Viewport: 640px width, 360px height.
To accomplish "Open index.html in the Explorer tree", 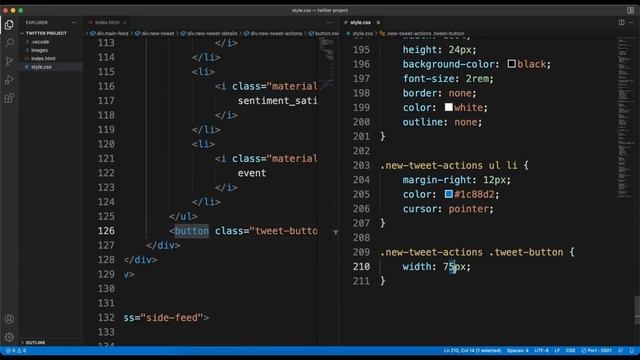I will point(43,58).
